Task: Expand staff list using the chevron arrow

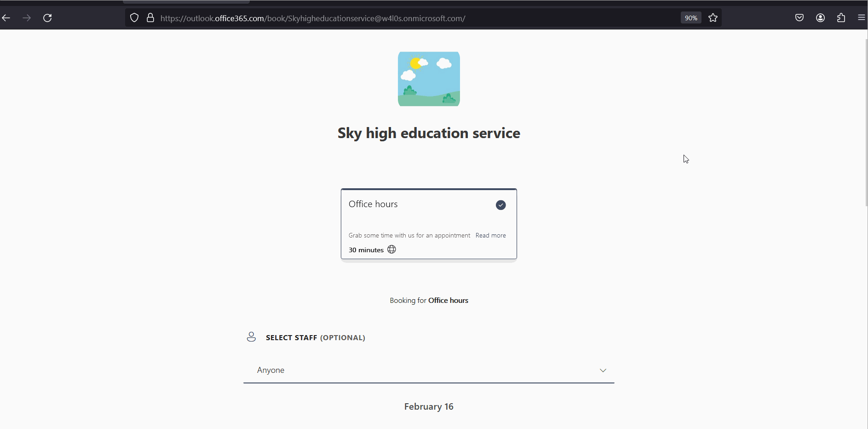Action: tap(603, 371)
